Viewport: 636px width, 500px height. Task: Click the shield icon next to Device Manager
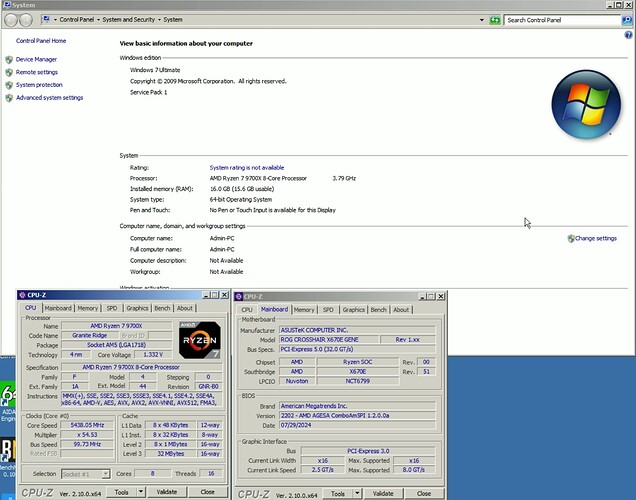click(x=9, y=60)
